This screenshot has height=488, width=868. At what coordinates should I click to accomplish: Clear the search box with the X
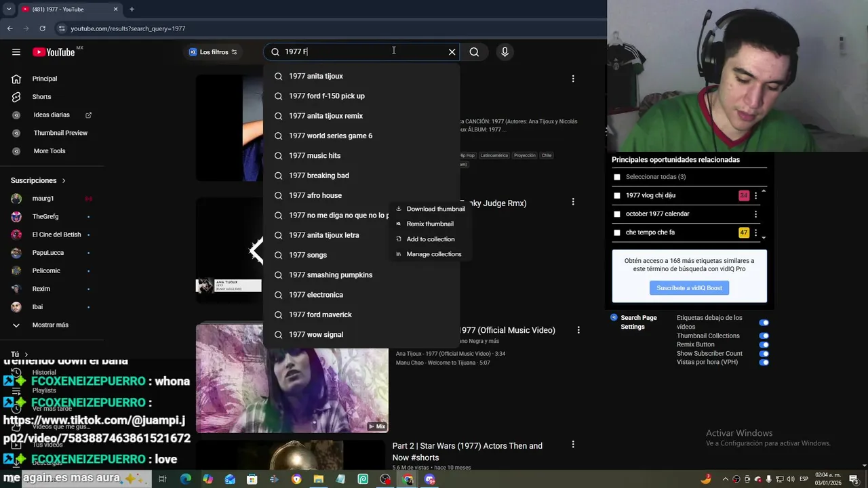452,52
